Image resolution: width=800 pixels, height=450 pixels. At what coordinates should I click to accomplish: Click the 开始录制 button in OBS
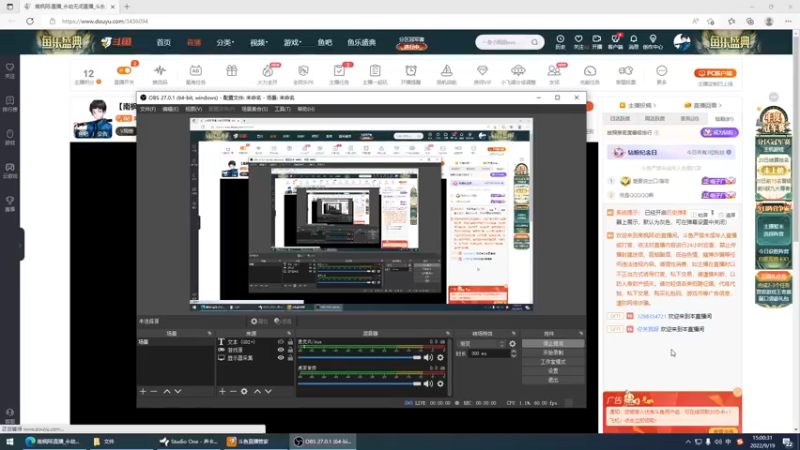553,353
